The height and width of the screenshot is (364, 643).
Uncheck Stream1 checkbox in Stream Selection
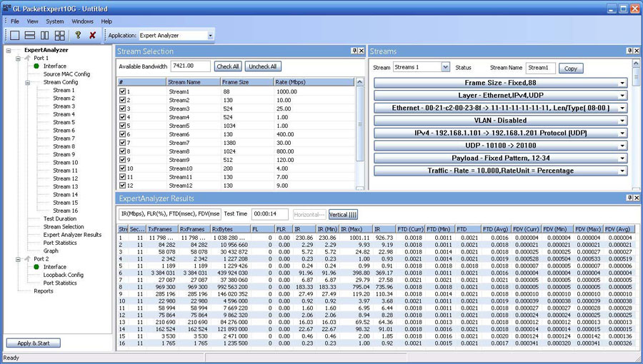(x=122, y=92)
